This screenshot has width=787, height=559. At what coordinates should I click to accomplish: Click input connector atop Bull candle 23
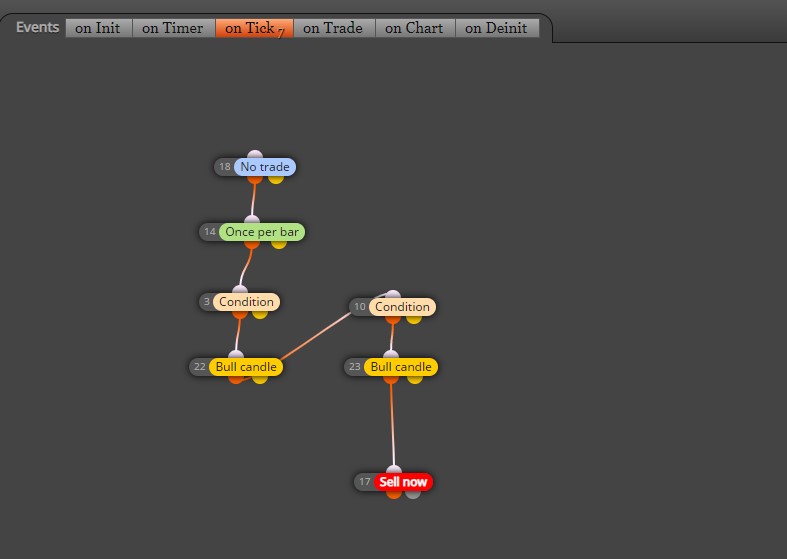click(391, 354)
